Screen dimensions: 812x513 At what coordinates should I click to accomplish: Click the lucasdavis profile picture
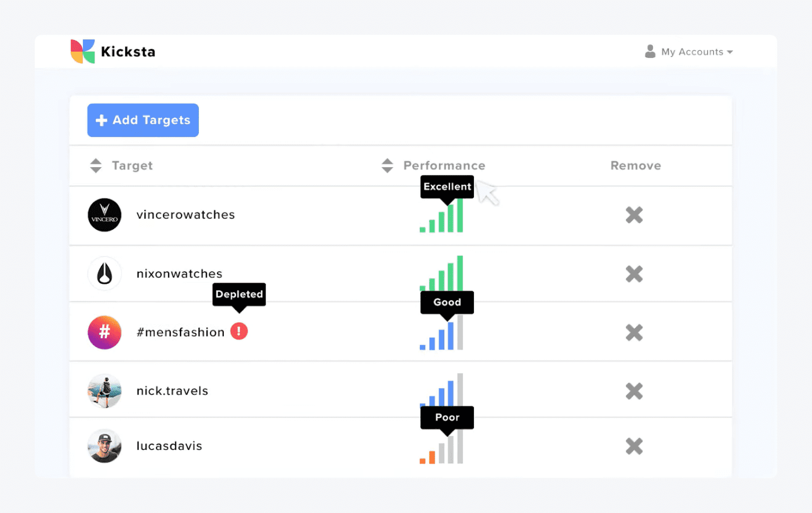point(104,446)
